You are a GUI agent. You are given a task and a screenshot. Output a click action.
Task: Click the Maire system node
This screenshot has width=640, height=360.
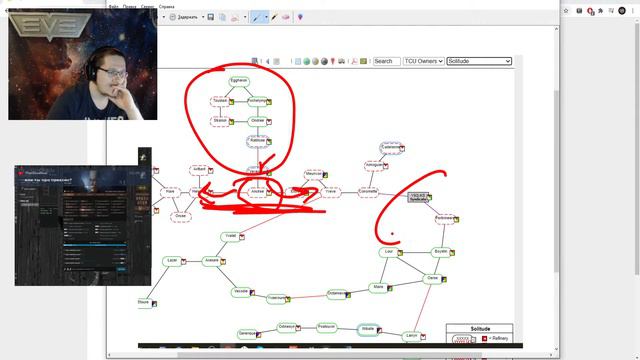[378, 287]
